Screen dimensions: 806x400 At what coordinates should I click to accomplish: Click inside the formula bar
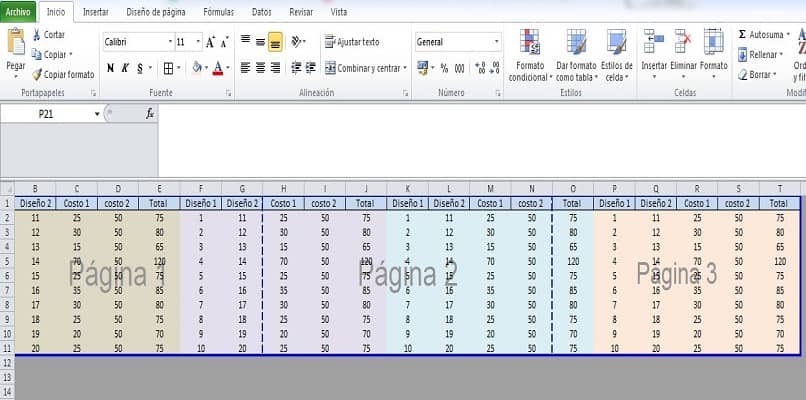coord(481,140)
